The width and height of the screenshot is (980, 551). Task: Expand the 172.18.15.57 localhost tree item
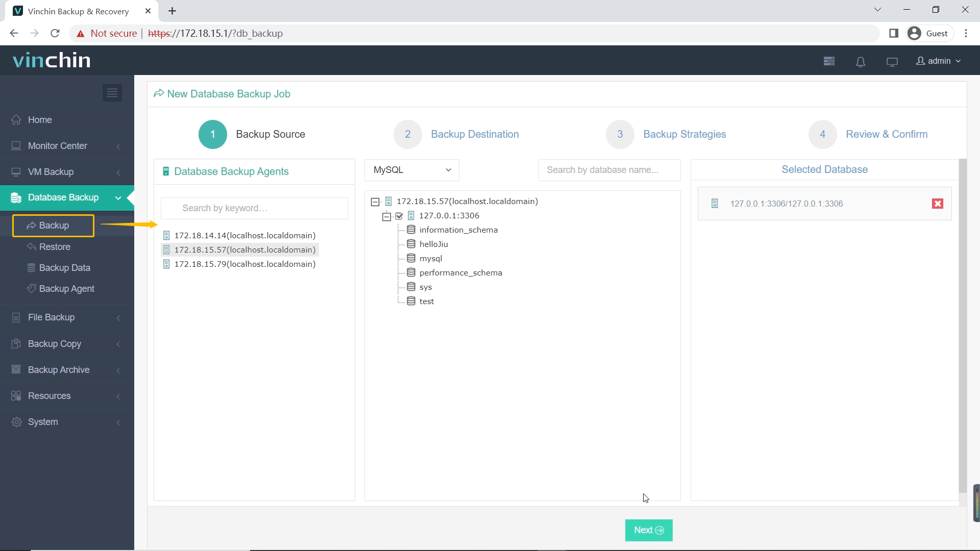[x=375, y=201]
